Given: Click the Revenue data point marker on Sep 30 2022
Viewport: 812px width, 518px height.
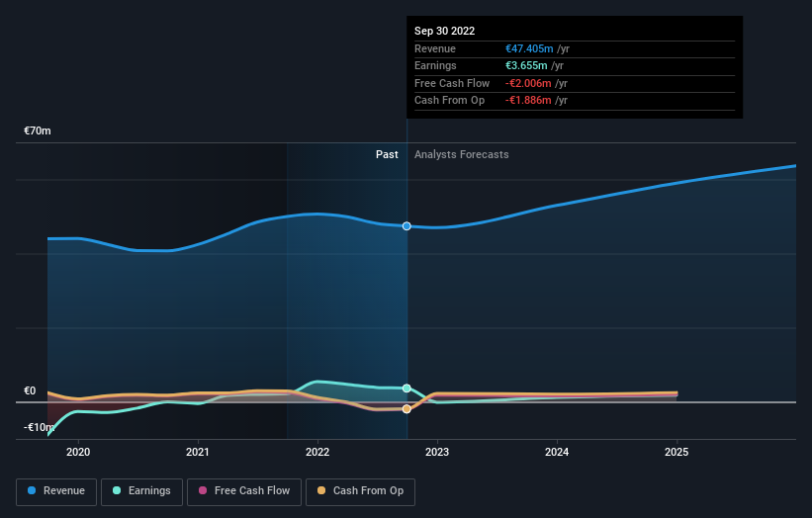Looking at the screenshot, I should point(407,226).
